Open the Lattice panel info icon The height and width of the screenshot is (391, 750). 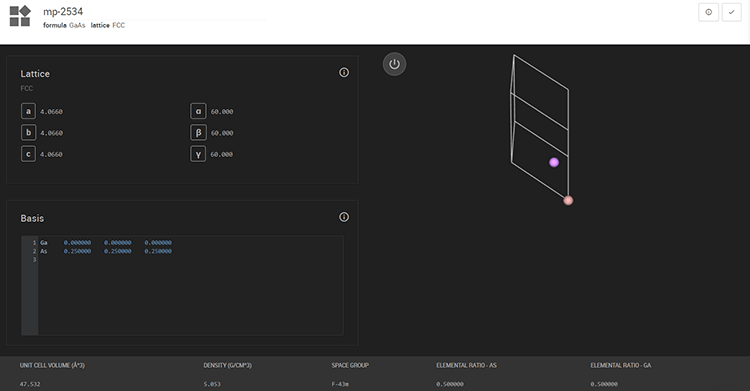(344, 72)
